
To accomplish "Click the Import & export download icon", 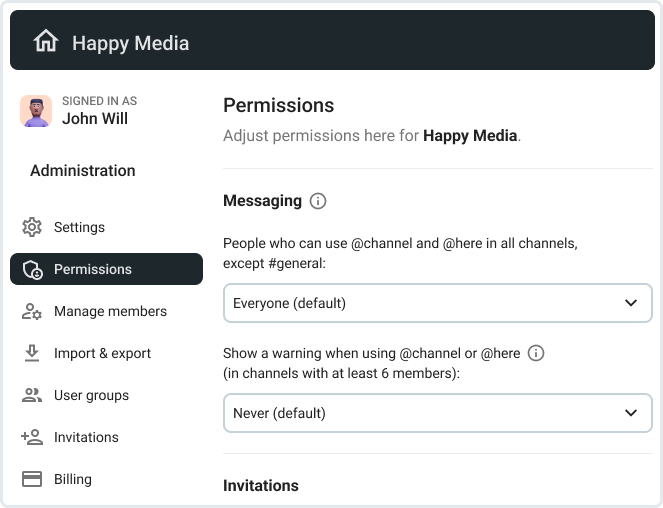I will pos(32,353).
